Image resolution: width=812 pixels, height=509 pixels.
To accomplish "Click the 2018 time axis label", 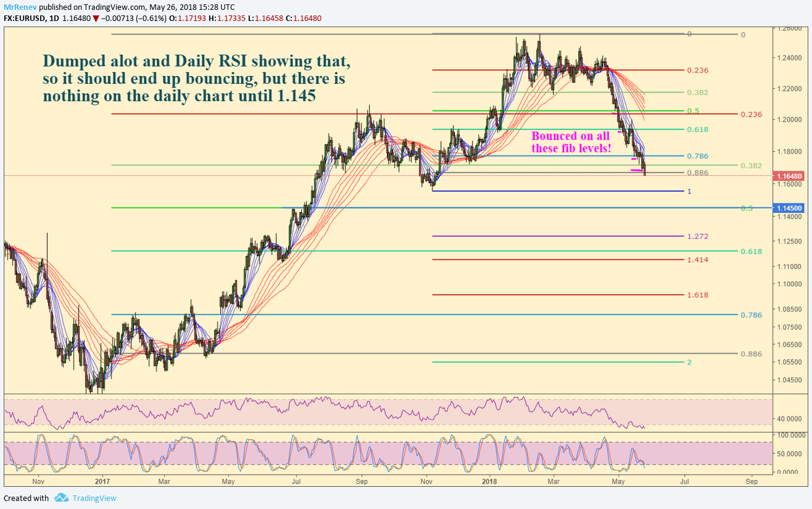I will click(490, 480).
